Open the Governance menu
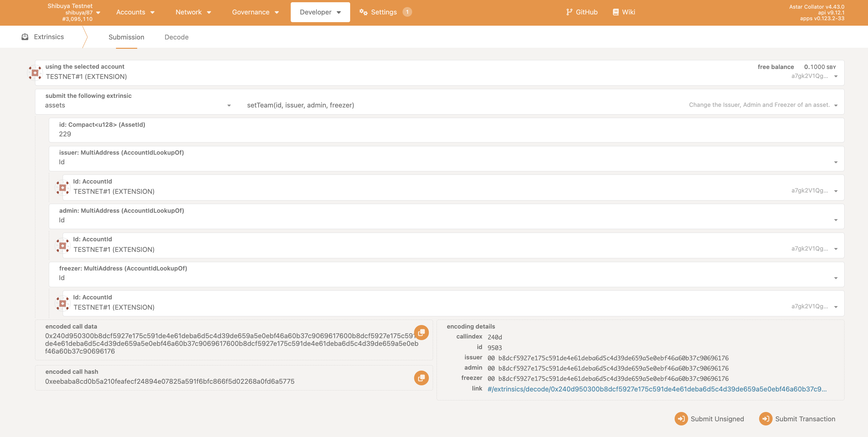Image resolution: width=868 pixels, height=437 pixels. coord(255,12)
